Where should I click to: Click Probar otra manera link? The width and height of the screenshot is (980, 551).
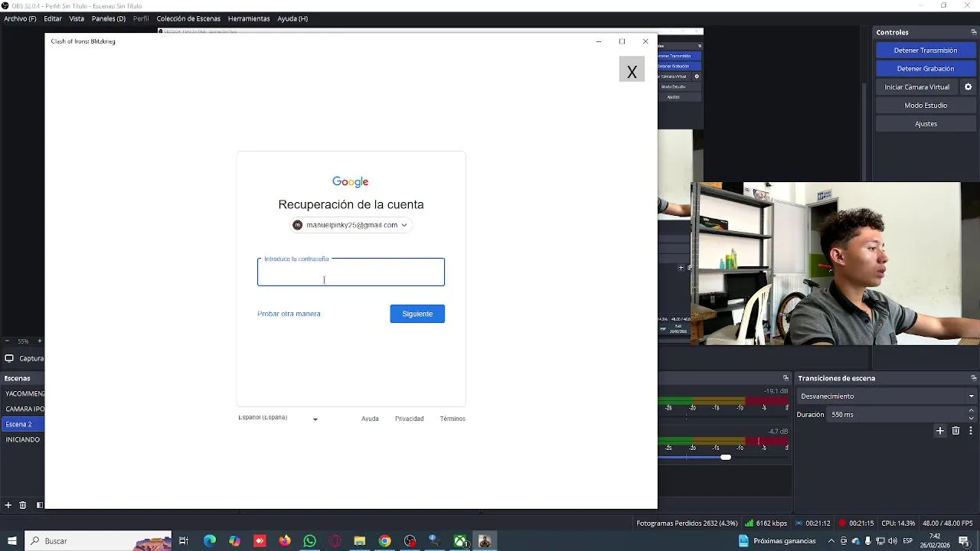[289, 314]
